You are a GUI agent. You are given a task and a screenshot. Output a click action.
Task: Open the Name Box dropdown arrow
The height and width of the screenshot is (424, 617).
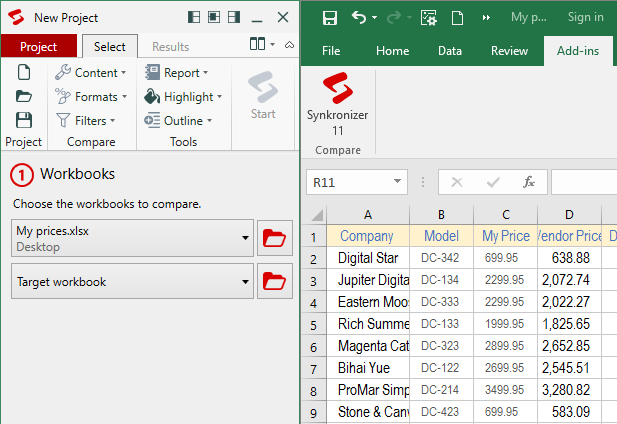(397, 182)
